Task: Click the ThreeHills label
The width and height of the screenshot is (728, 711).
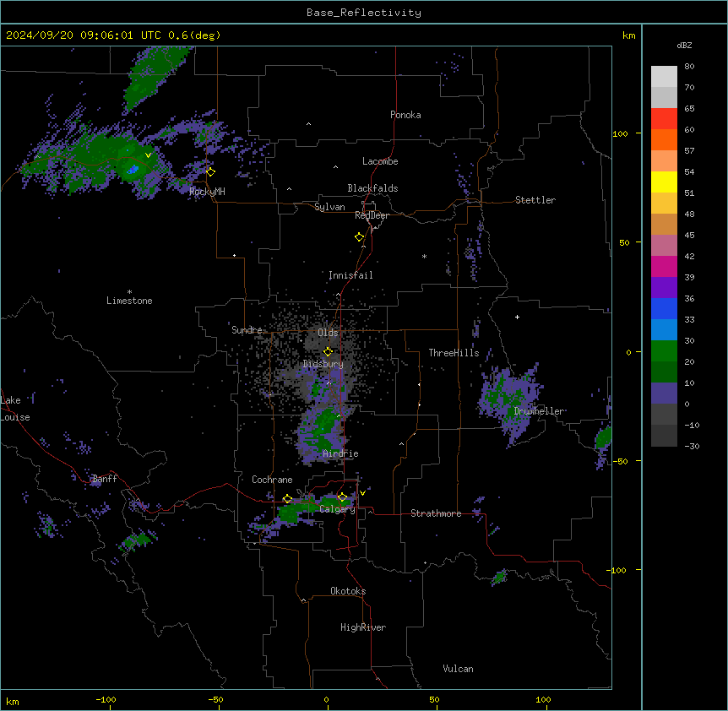Action: pos(454,353)
